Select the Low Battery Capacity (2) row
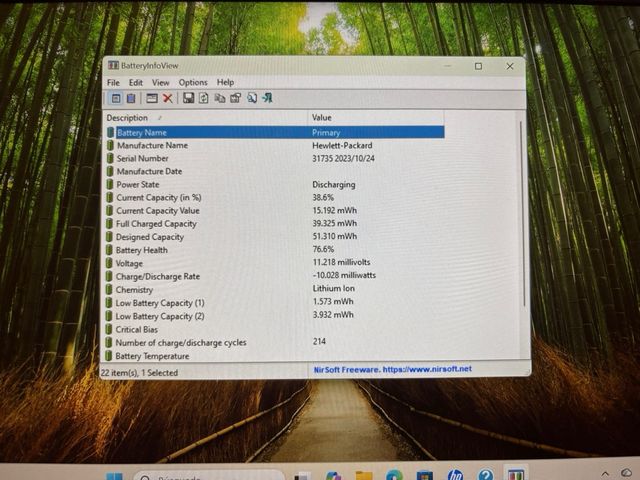The width and height of the screenshot is (640, 480). 275,316
